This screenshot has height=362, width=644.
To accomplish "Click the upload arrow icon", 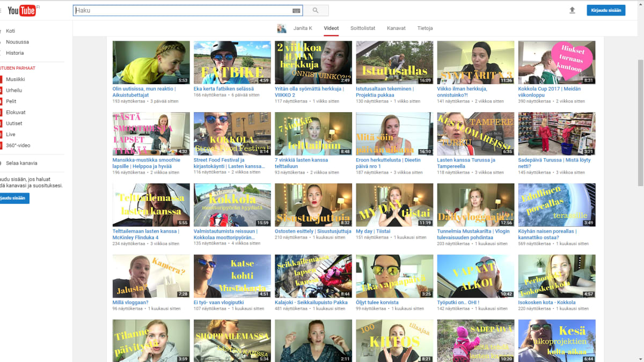I will (x=572, y=10).
